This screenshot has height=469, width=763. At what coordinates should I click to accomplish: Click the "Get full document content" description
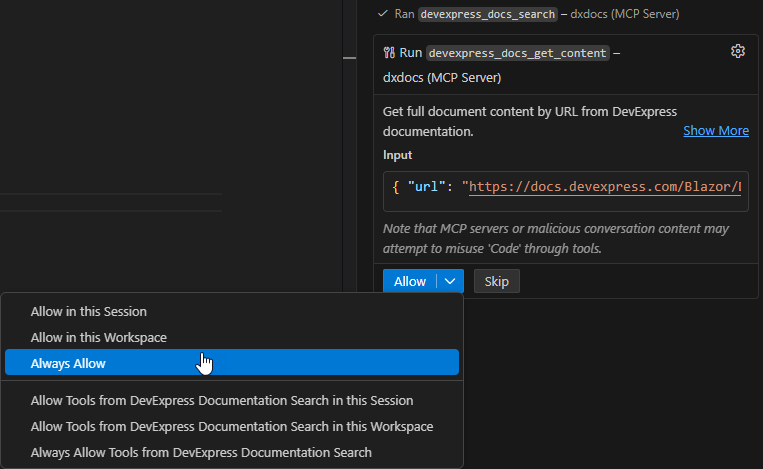pos(529,122)
